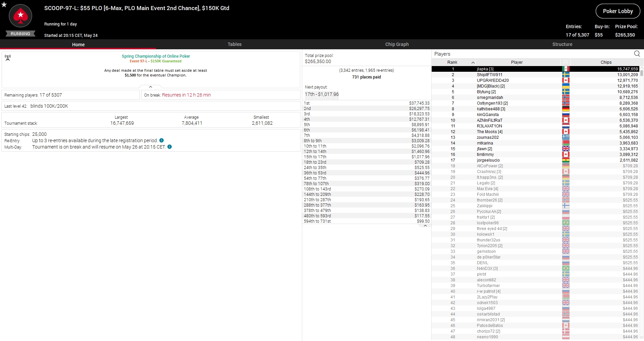Open the Chip Graph tab
644x341 pixels.
click(397, 44)
